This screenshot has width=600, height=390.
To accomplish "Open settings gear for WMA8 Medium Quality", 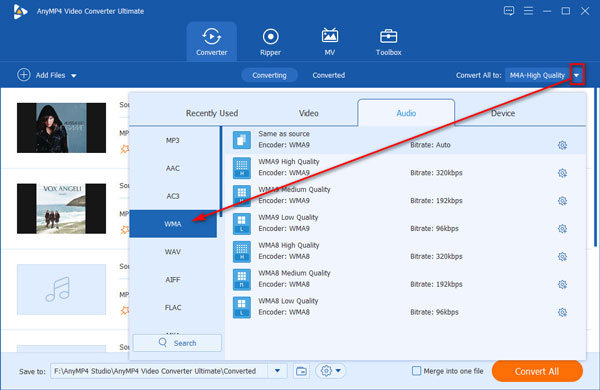I will (562, 284).
